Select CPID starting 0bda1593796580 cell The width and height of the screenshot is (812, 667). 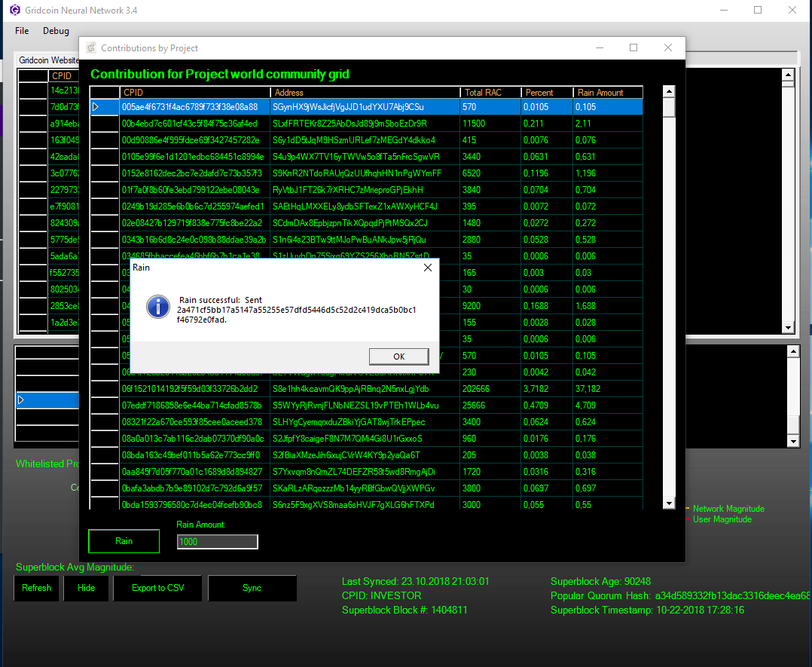coord(194,504)
